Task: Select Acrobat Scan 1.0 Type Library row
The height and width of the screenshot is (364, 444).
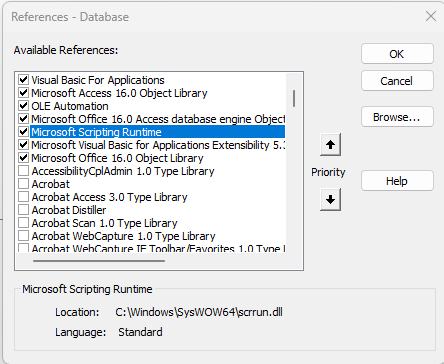Action: [104, 223]
